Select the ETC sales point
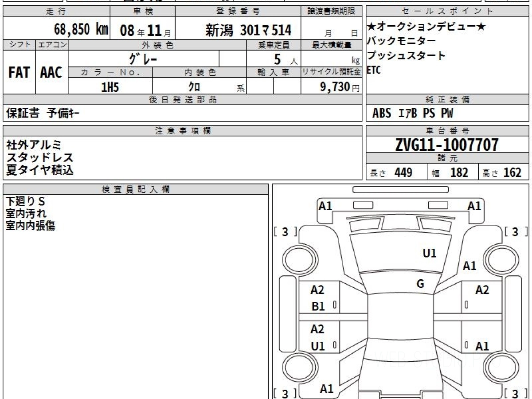This screenshot has width=532, height=399. click(373, 70)
